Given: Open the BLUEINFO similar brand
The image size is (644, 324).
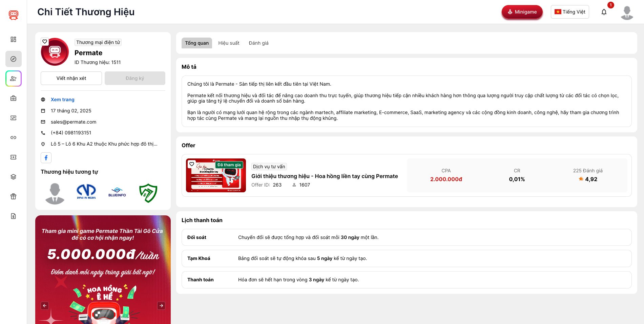Looking at the screenshot, I should pyautogui.click(x=117, y=192).
